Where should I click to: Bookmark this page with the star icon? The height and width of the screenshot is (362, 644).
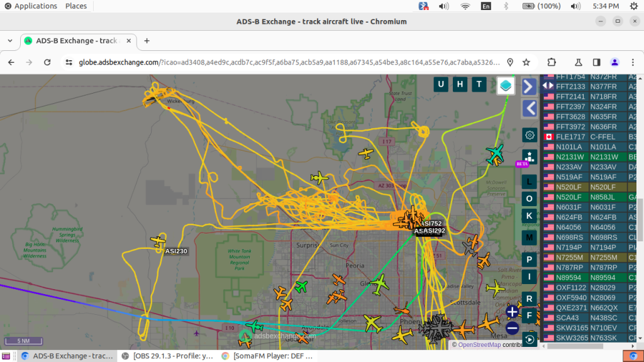pyautogui.click(x=526, y=62)
